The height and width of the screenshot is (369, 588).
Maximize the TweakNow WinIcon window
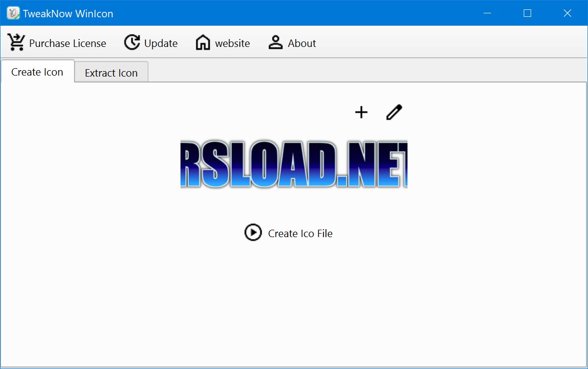[527, 13]
